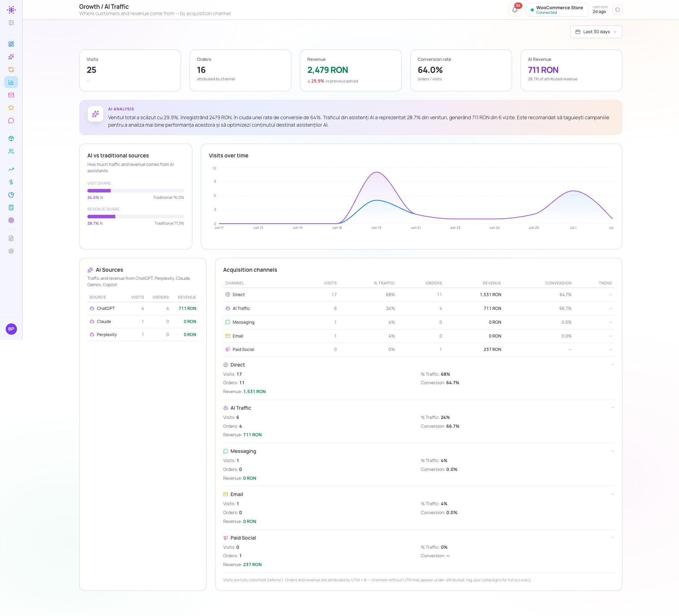Viewport: 679px width, 616px height.
Task: Click the Revenue Share progress bar
Action: [136, 217]
